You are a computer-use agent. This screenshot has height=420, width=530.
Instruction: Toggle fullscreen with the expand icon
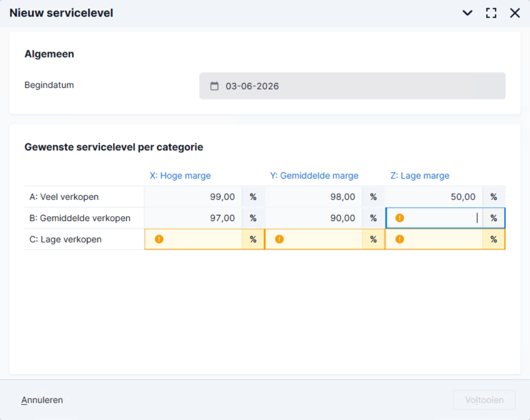pyautogui.click(x=491, y=13)
